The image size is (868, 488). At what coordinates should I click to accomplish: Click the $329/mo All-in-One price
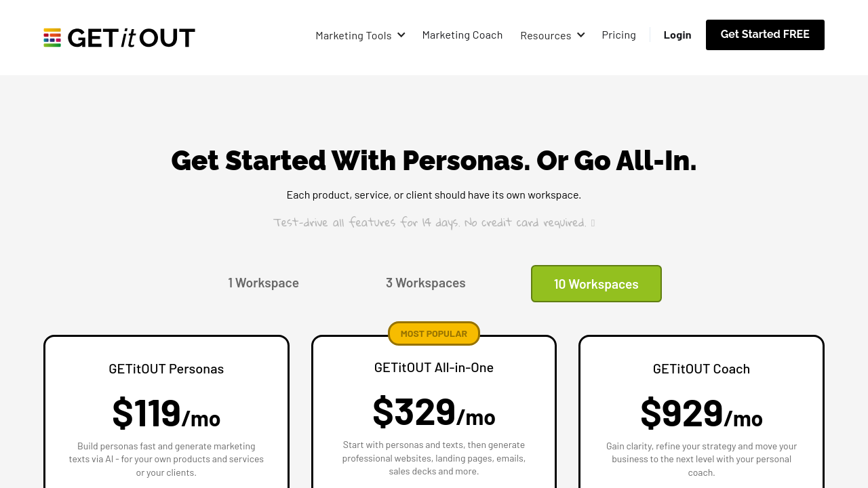pos(434,411)
